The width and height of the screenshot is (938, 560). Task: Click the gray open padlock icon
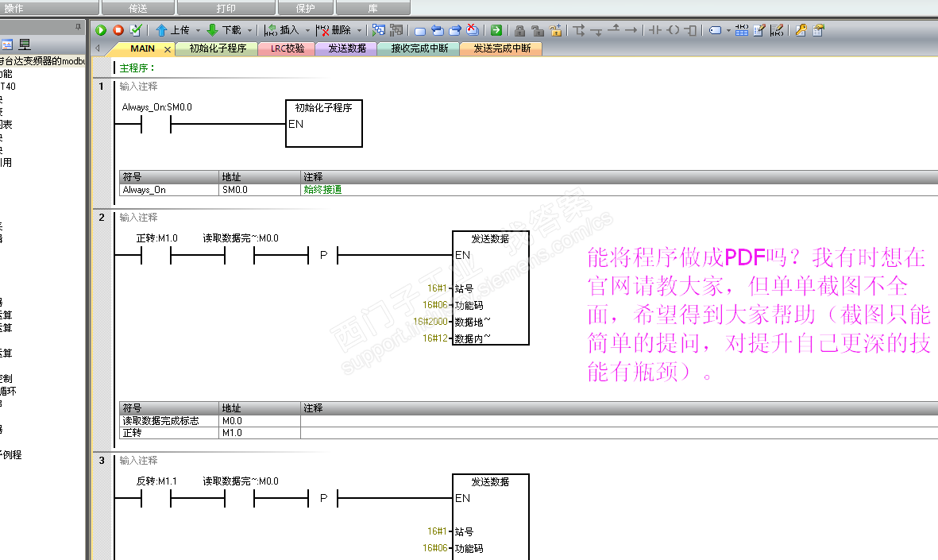(x=537, y=30)
